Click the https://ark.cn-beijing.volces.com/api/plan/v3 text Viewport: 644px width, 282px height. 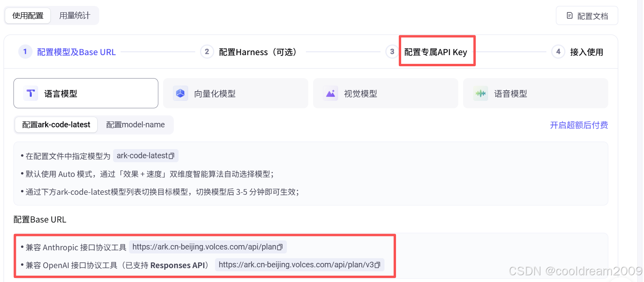[296, 265]
